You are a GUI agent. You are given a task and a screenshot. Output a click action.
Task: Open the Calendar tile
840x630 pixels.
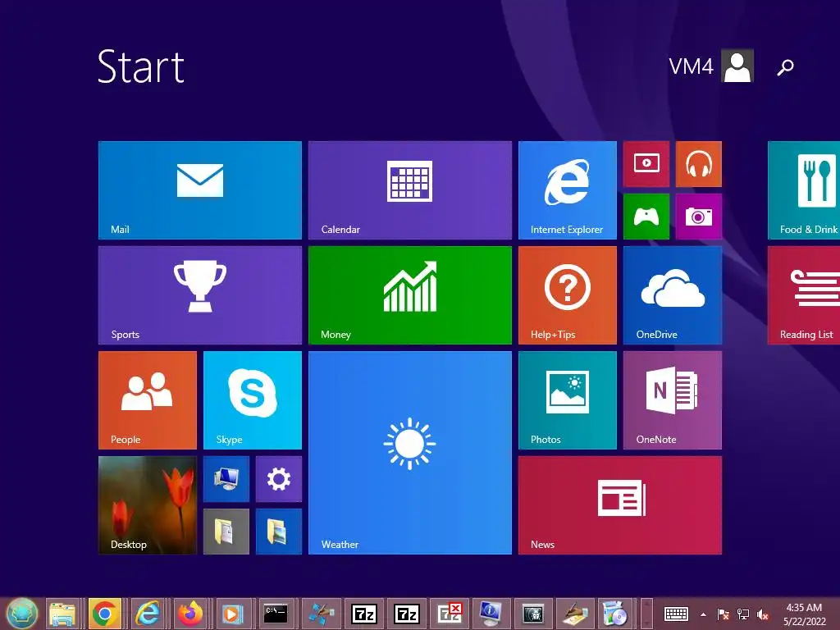(410, 190)
